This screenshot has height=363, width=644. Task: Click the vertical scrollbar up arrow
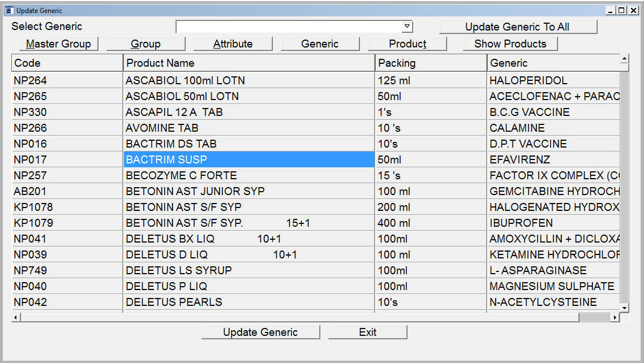624,59
